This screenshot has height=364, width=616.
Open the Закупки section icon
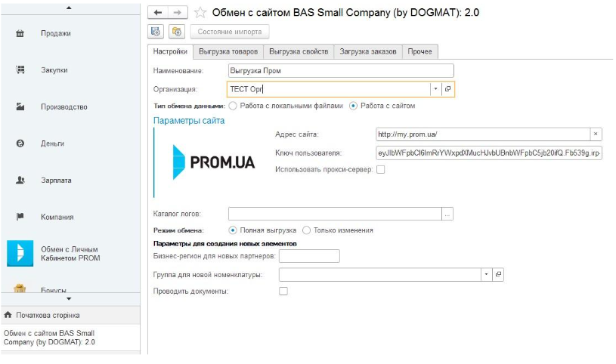[x=20, y=70]
